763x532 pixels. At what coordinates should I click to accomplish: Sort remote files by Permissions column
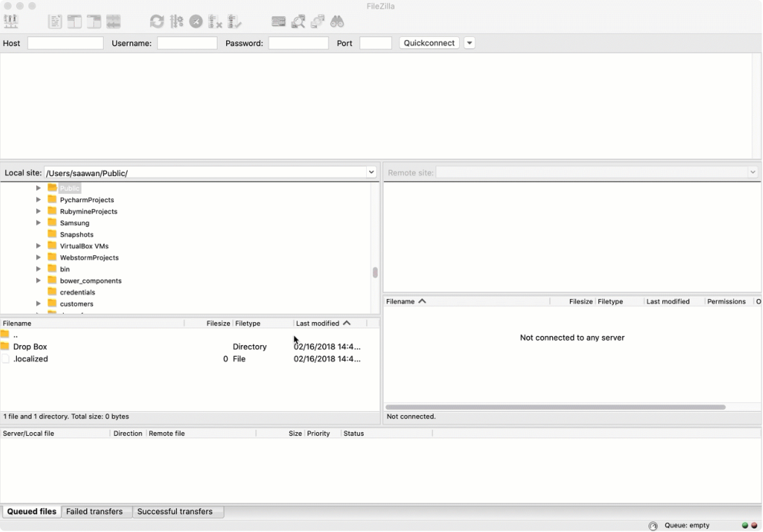[728, 301]
